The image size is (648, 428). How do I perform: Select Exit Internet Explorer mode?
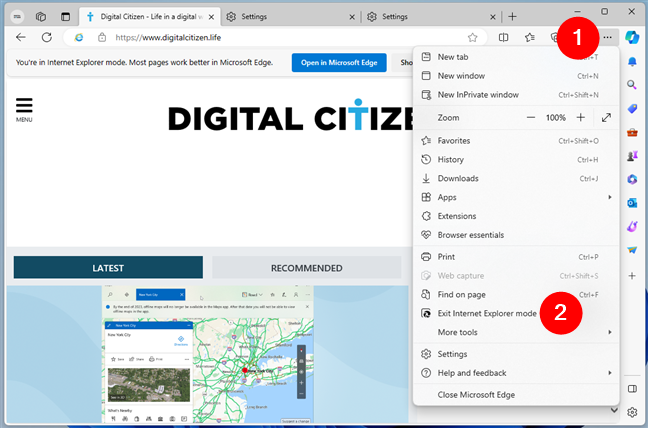(486, 313)
